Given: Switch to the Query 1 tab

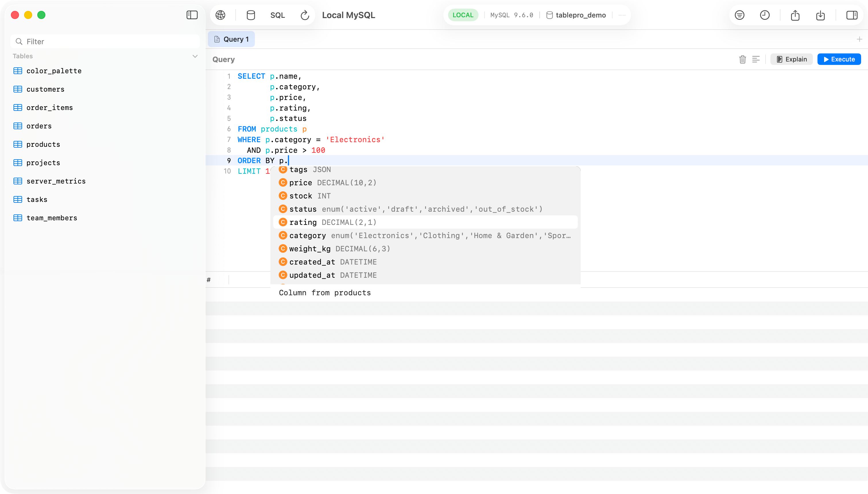Looking at the screenshot, I should [x=231, y=39].
